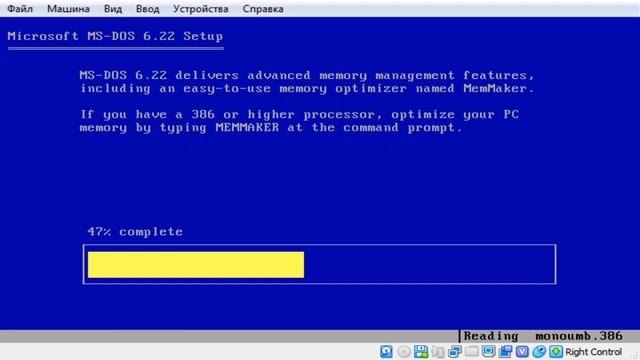Click the Right Control host key label

pos(593,352)
